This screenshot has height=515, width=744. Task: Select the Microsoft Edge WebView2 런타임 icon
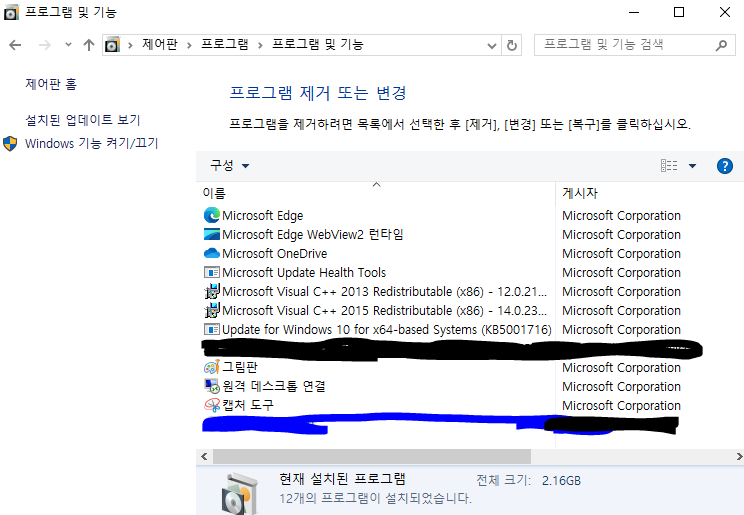(212, 234)
